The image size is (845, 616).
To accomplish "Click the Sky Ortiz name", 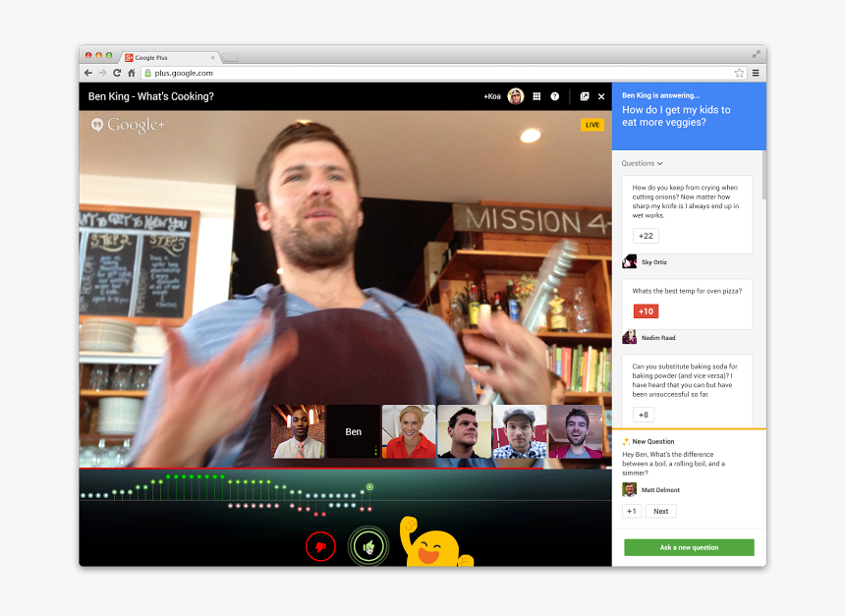I will pos(654,262).
